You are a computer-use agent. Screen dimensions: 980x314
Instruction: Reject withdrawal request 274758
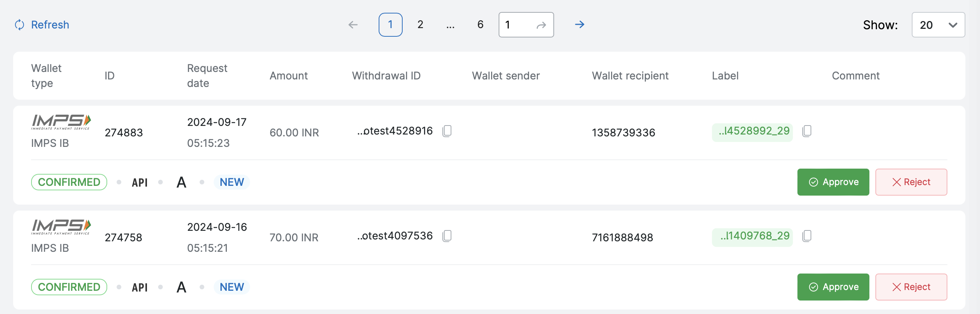pos(911,287)
